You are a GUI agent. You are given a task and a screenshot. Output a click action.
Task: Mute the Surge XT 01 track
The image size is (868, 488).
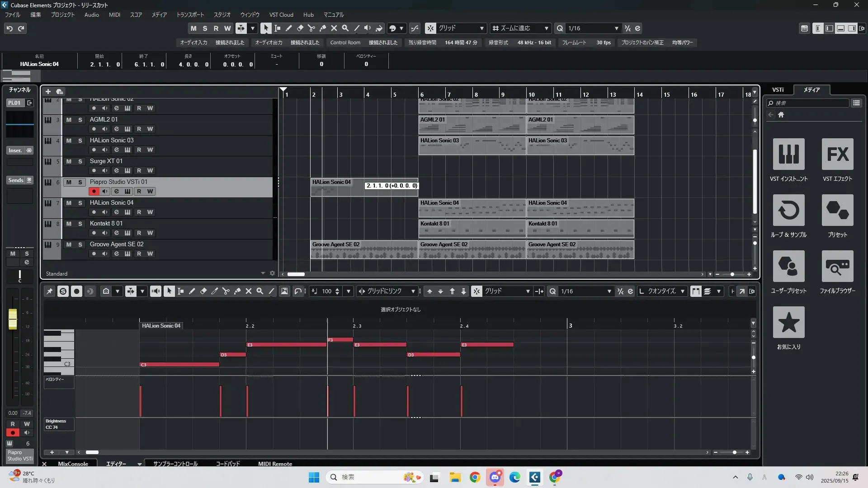coord(69,161)
